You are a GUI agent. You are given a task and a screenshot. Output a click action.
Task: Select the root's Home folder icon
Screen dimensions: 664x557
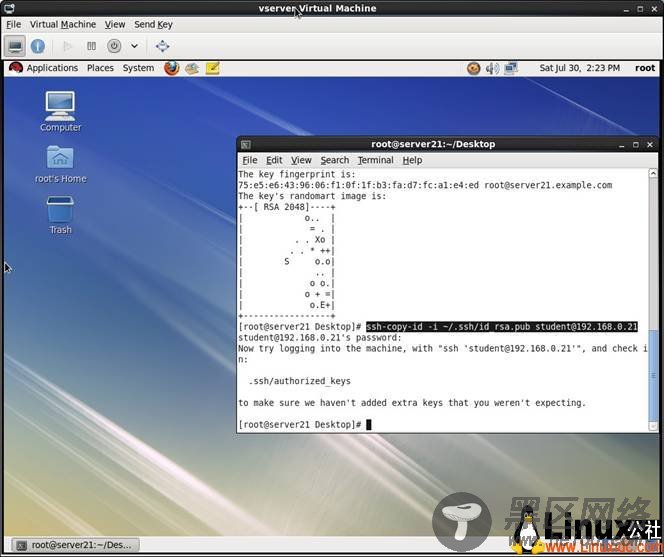click(61, 164)
